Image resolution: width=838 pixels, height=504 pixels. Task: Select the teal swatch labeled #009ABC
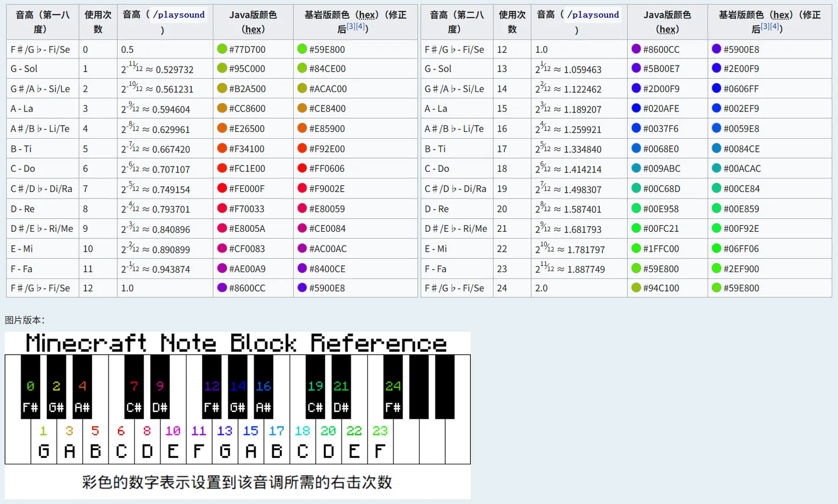[636, 169]
